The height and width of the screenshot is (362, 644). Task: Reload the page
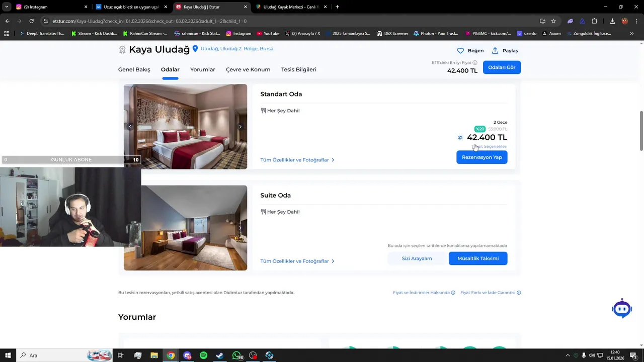31,21
